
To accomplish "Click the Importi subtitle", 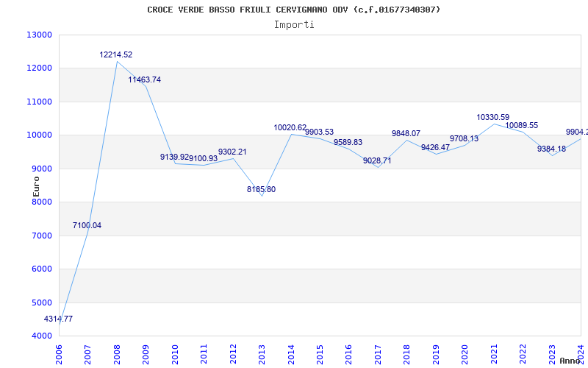I will [294, 25].
